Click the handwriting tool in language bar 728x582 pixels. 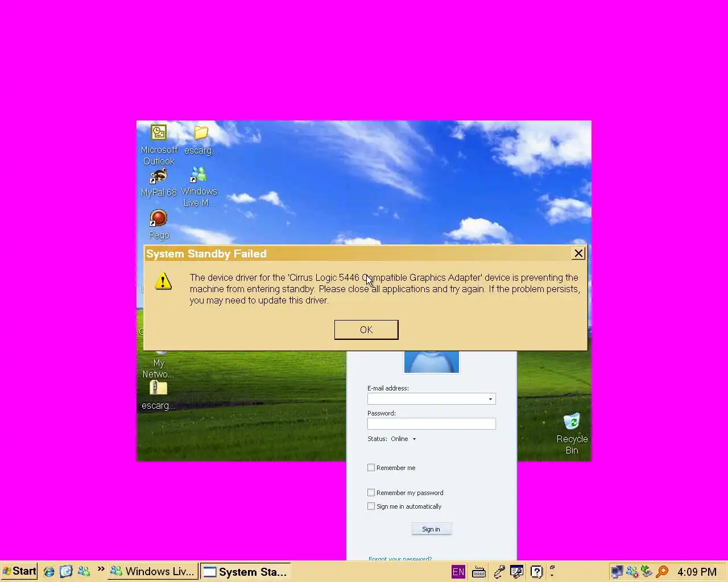point(499,572)
